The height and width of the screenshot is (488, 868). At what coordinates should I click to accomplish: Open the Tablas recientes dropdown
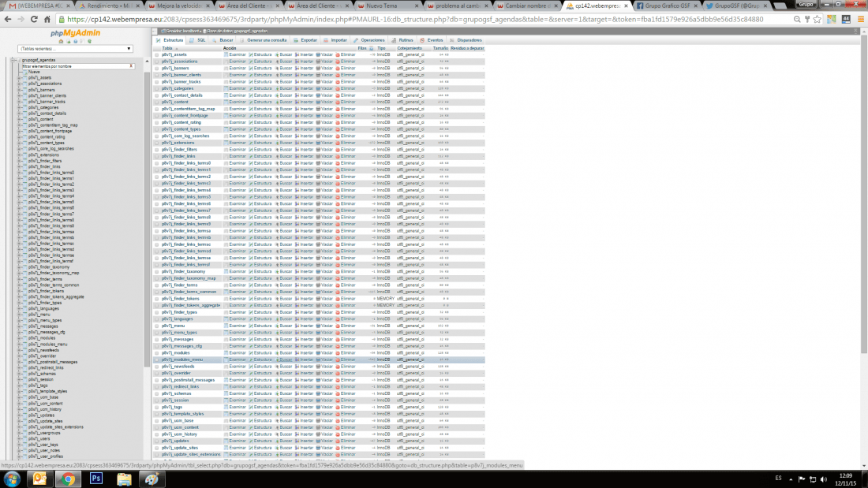(x=75, y=49)
